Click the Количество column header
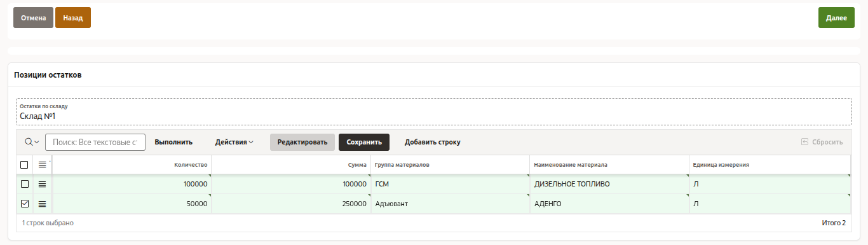 [x=132, y=165]
